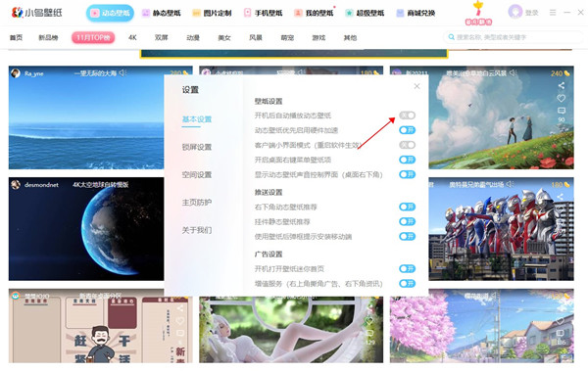Click search magnifier icon in search box
Viewport: 588px width, 371px height.
coord(452,37)
